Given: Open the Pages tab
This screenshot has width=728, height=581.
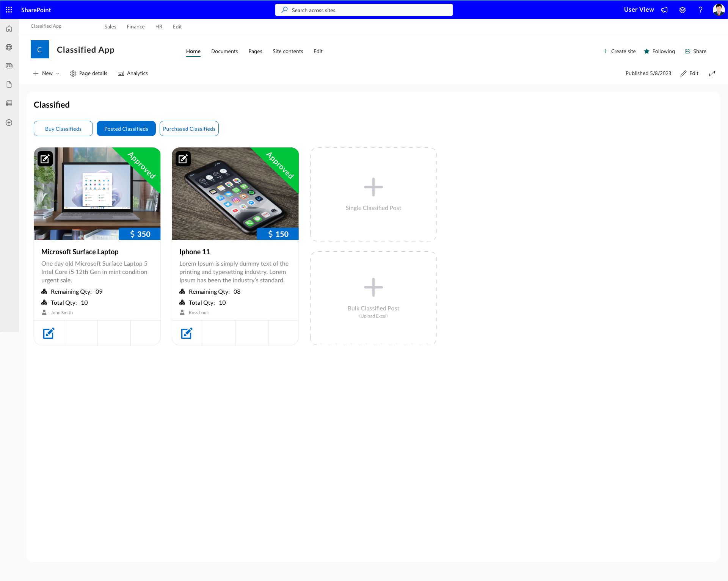Looking at the screenshot, I should pos(255,52).
